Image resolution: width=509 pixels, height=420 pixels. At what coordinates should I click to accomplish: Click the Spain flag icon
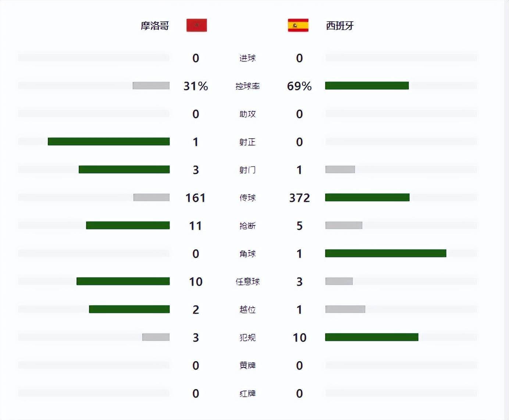[x=298, y=25]
